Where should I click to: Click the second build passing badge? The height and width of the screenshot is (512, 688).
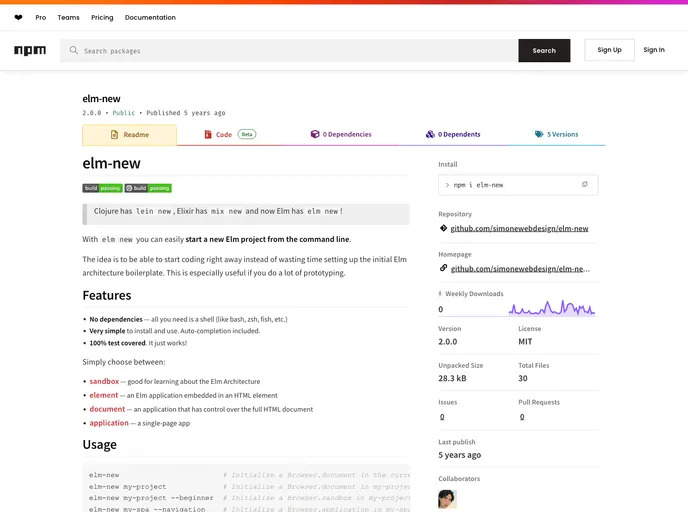pyautogui.click(x=148, y=188)
